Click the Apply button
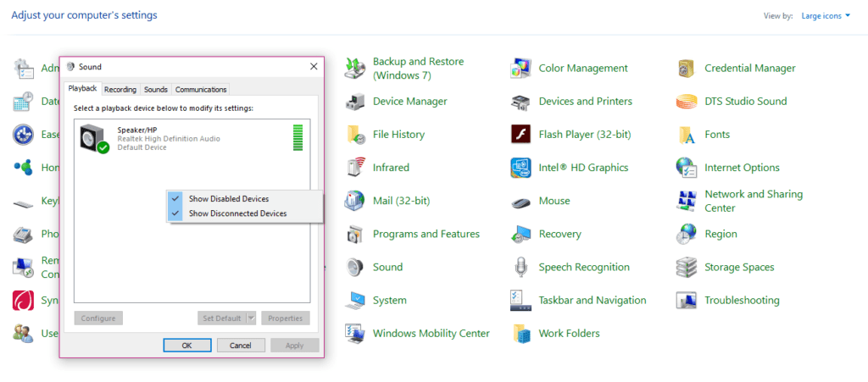Screen dimensions: 868x382 tap(294, 345)
